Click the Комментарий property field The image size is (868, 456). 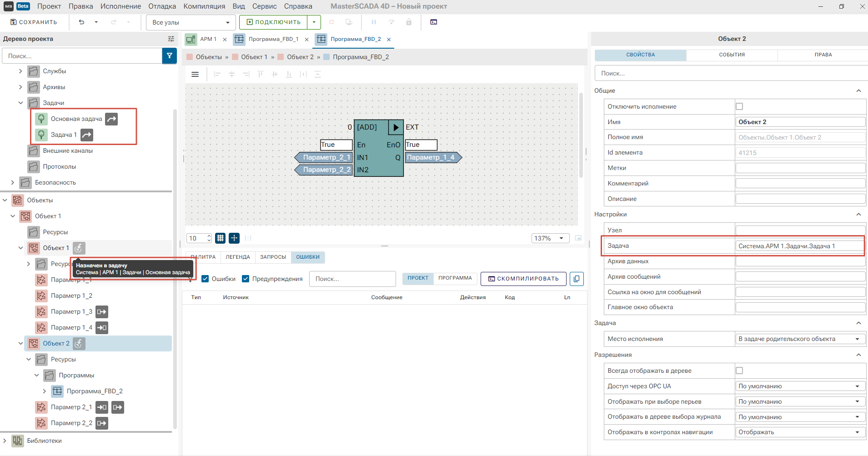(x=800, y=183)
